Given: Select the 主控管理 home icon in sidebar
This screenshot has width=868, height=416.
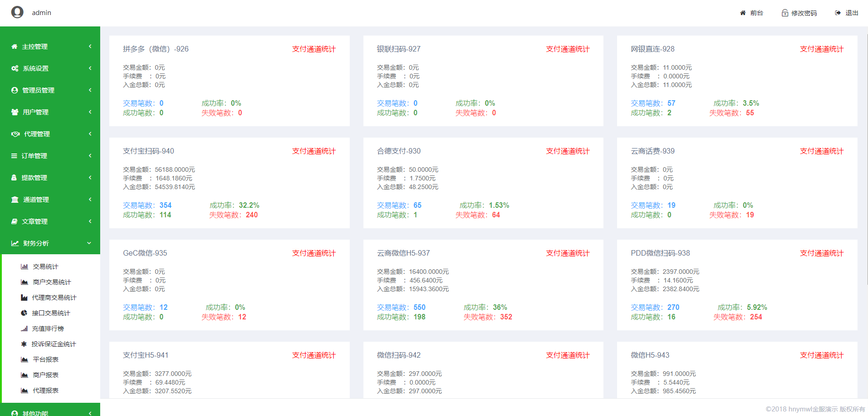Looking at the screenshot, I should (14, 46).
